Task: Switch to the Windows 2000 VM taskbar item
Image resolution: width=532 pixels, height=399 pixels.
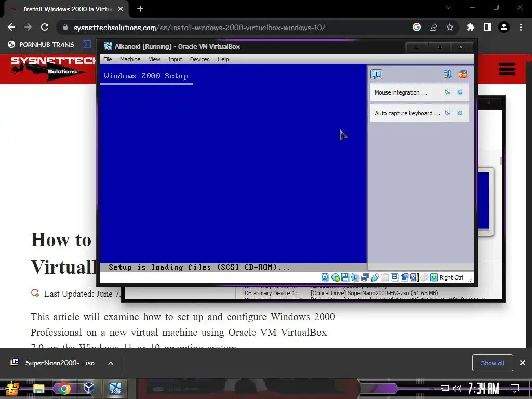Action: click(x=115, y=389)
